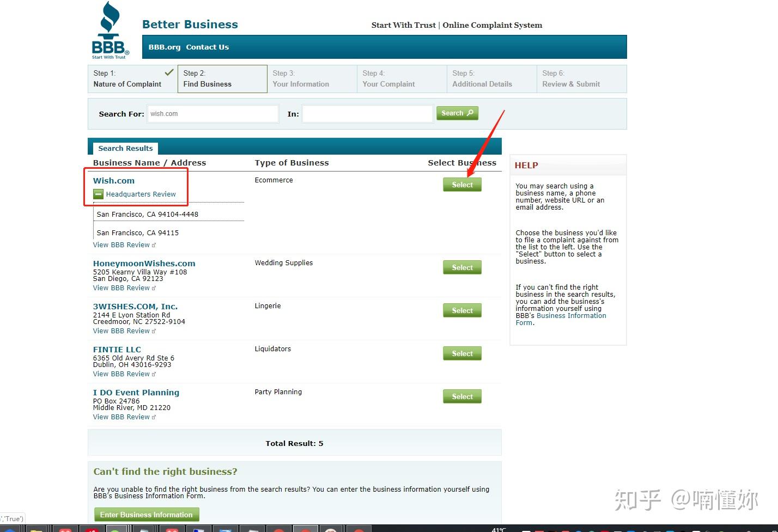Open BBB.org link in header bar

pos(165,47)
